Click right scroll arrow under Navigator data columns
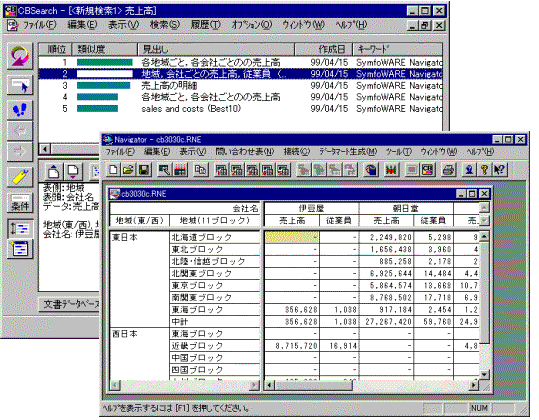 click(474, 385)
